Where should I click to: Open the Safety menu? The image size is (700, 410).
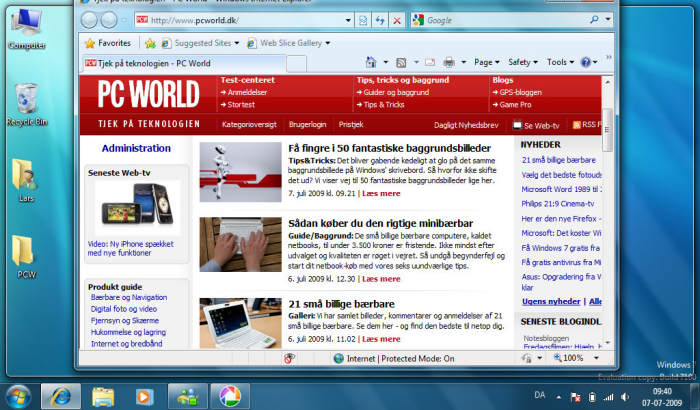tap(523, 63)
